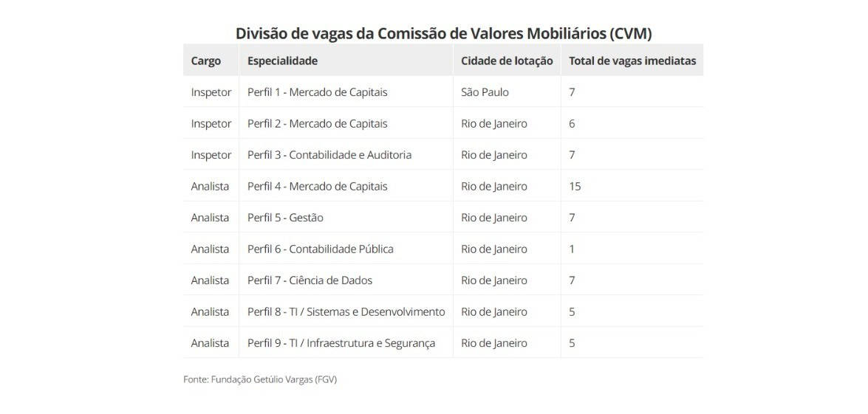Click Perfil 5 - Gestão cell
This screenshot has width=868, height=414.
point(285,218)
